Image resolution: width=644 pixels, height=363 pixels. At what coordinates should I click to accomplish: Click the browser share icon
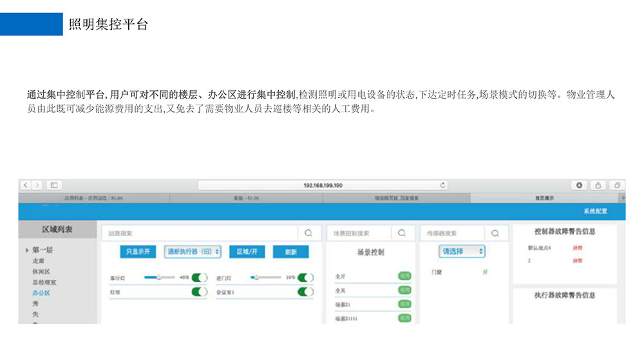tap(598, 186)
